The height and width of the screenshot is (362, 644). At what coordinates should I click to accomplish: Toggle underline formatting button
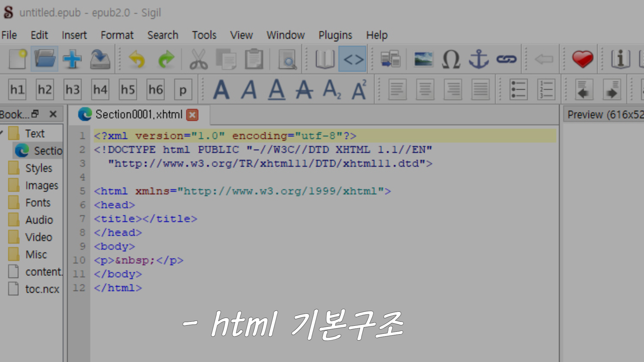click(x=276, y=89)
